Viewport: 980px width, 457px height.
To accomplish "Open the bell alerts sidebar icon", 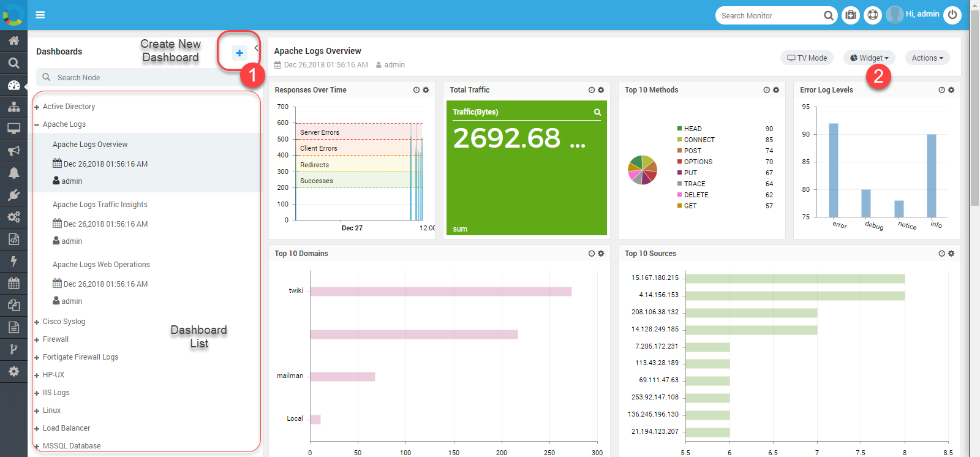I will (x=13, y=173).
